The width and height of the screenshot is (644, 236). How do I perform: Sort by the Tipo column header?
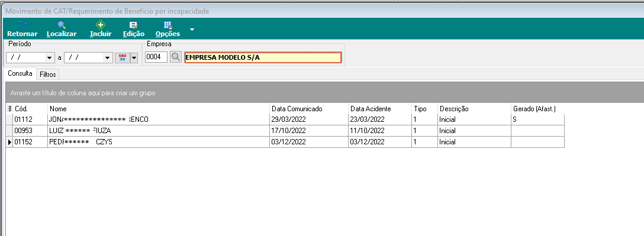coord(424,109)
